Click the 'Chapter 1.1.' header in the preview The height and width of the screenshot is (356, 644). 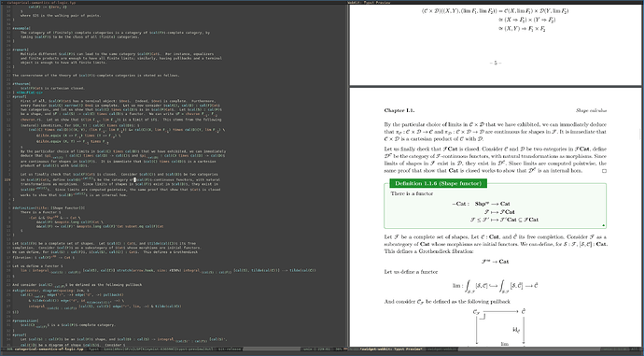click(399, 110)
